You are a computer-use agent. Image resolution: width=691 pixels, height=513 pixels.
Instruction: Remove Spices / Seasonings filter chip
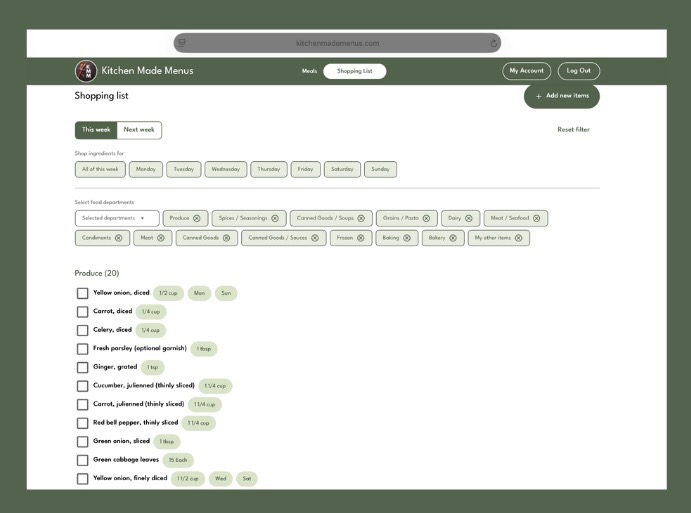coord(275,218)
